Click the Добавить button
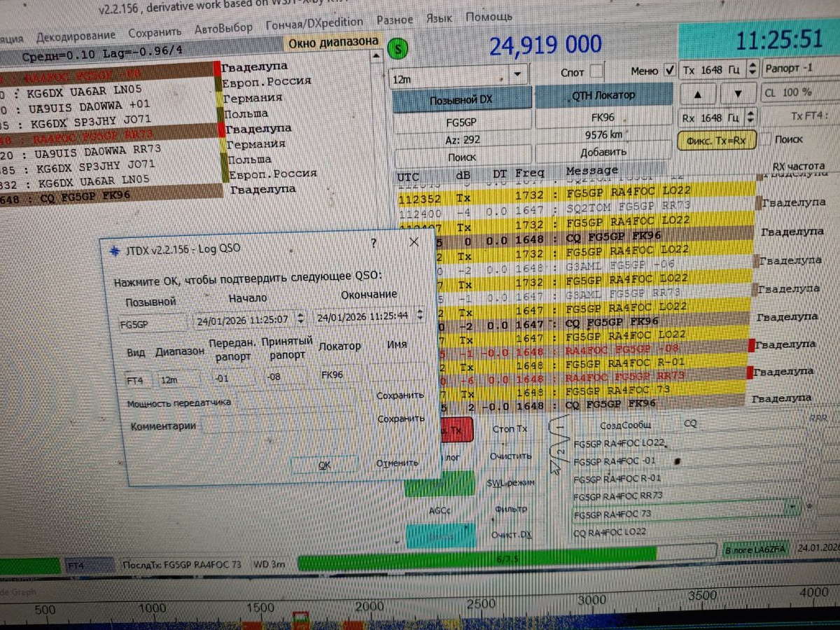 [603, 152]
